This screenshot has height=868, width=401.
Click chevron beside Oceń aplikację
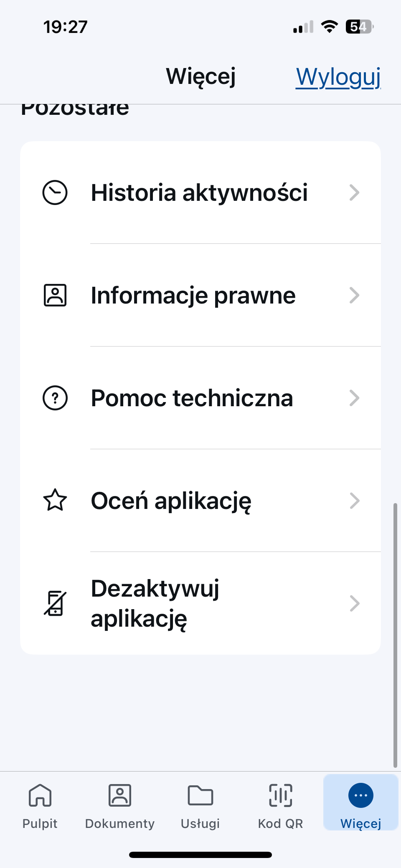[354, 501]
